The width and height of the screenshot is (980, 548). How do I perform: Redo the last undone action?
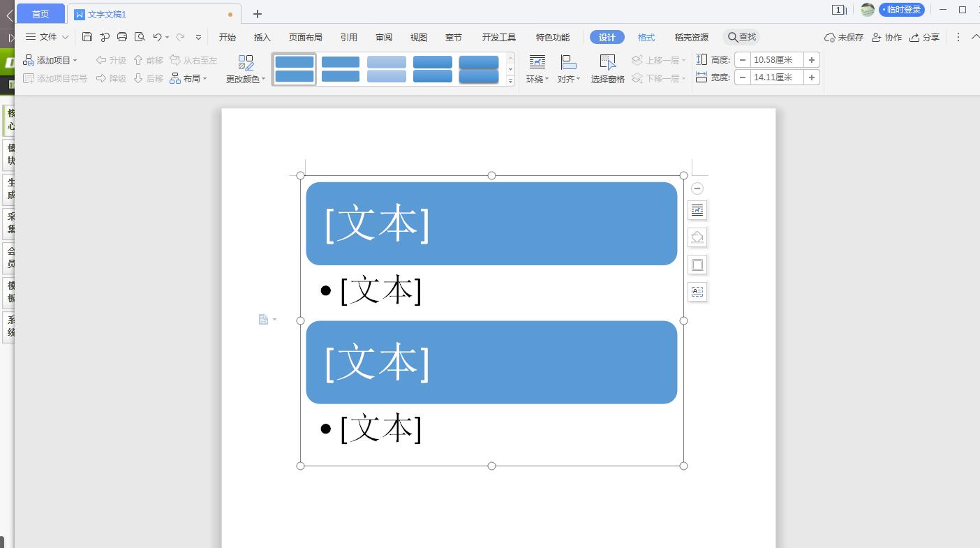(x=181, y=37)
